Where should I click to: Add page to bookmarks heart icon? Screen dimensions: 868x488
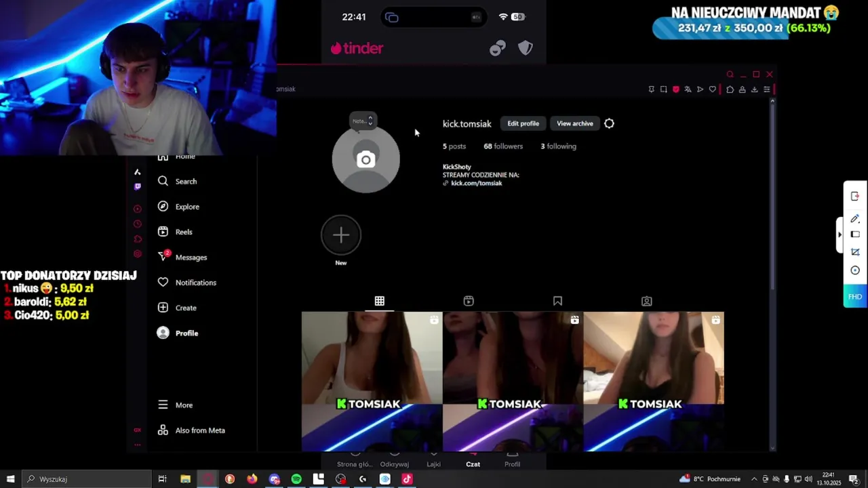point(712,89)
